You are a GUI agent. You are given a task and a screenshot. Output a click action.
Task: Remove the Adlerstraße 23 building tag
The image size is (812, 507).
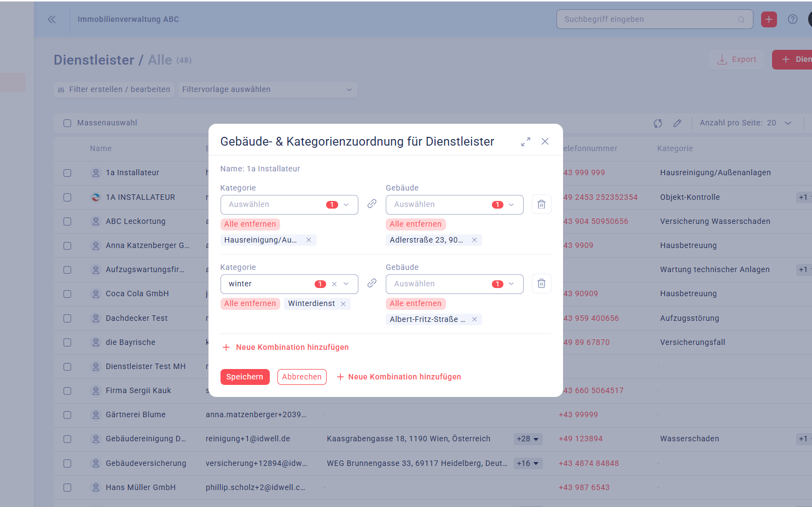click(474, 240)
